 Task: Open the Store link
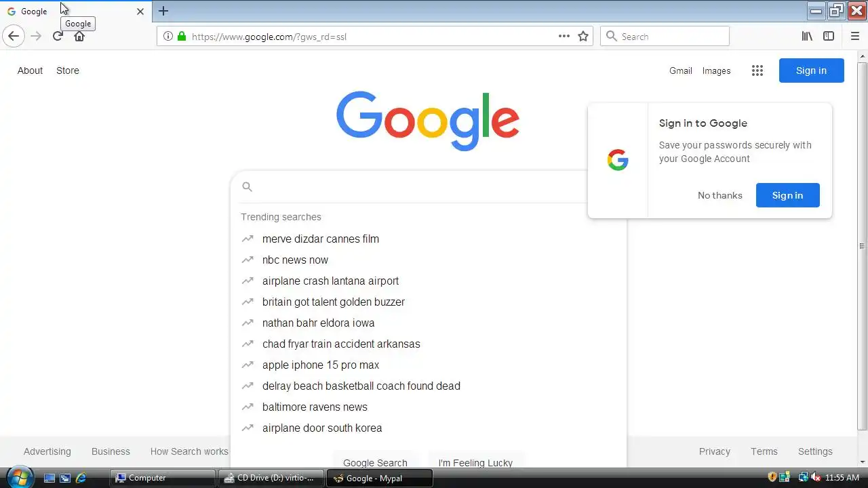click(x=68, y=70)
